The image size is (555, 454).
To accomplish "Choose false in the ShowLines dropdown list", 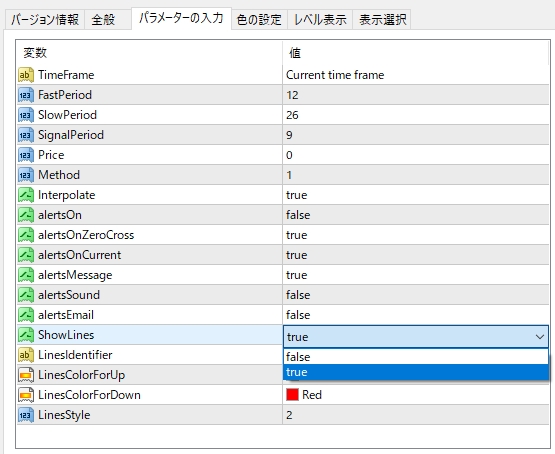I will pos(416,357).
